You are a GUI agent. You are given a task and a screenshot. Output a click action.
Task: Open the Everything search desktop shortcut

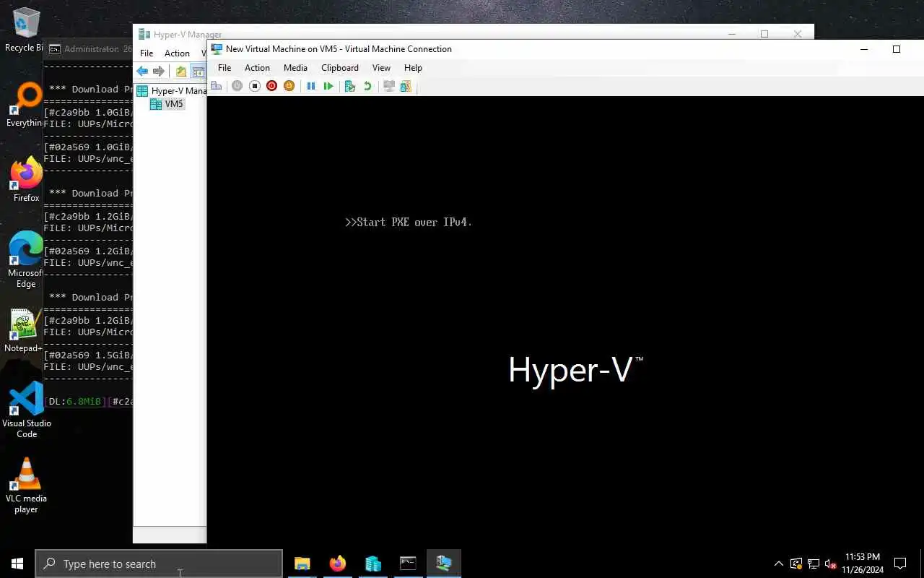point(26,105)
